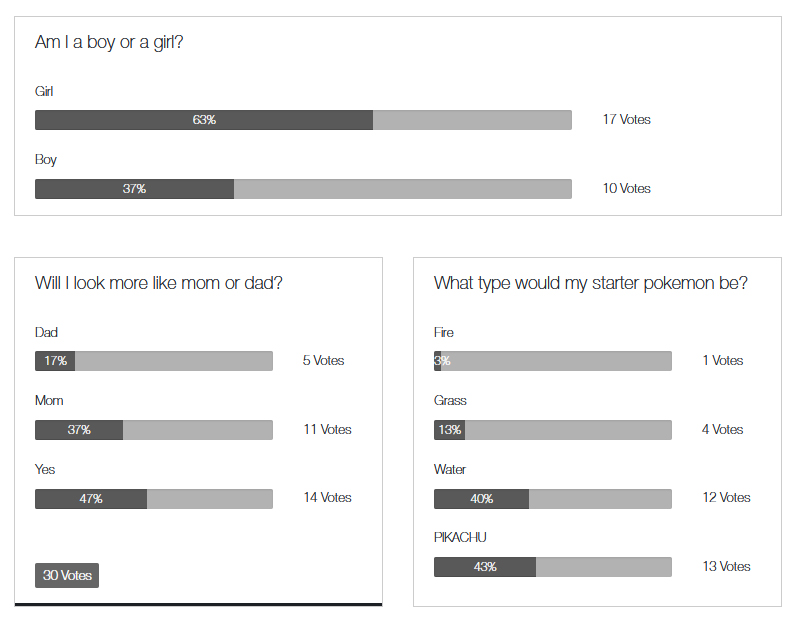Click the Dad 17% result bar
The image size is (798, 632).
154,361
